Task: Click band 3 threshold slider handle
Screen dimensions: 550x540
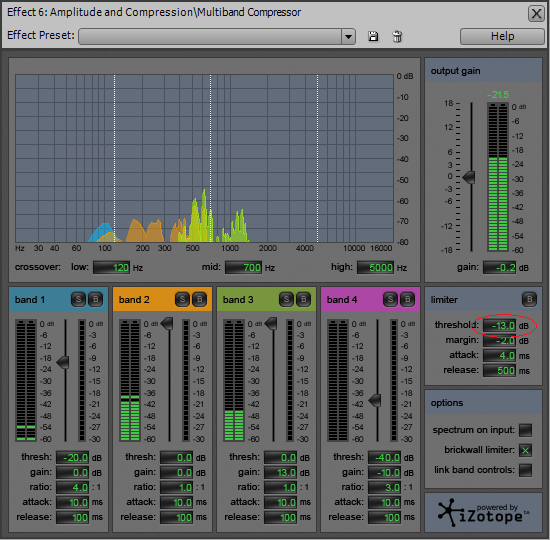Action: pyautogui.click(x=271, y=324)
